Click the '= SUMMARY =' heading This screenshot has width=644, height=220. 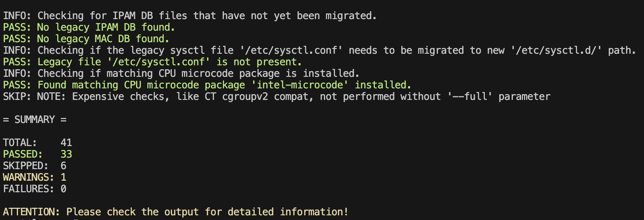(x=35, y=120)
